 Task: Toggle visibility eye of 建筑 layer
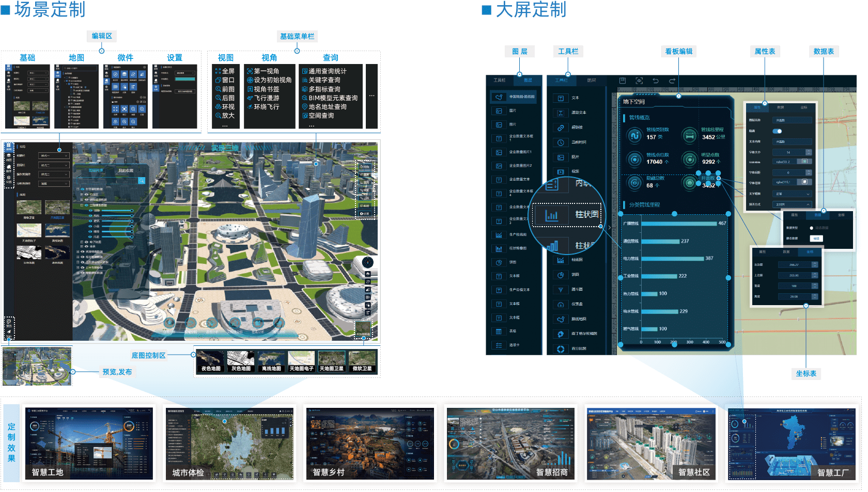point(90,221)
